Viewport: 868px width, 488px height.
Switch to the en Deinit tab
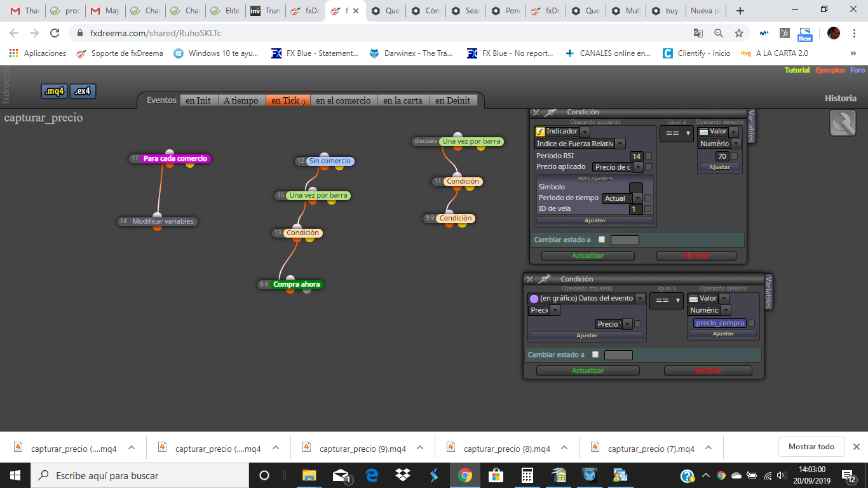pos(453,100)
